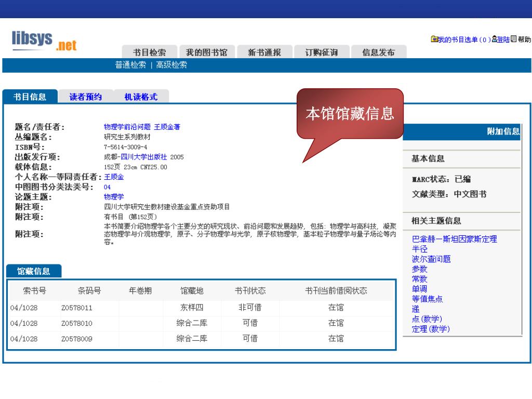Click the 书刊状态 column header

coord(250,290)
